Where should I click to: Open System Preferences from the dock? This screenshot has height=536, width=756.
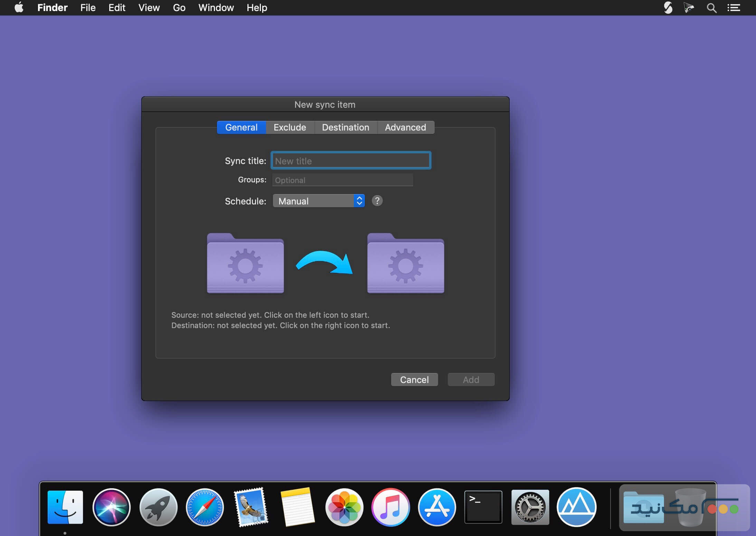coord(530,507)
